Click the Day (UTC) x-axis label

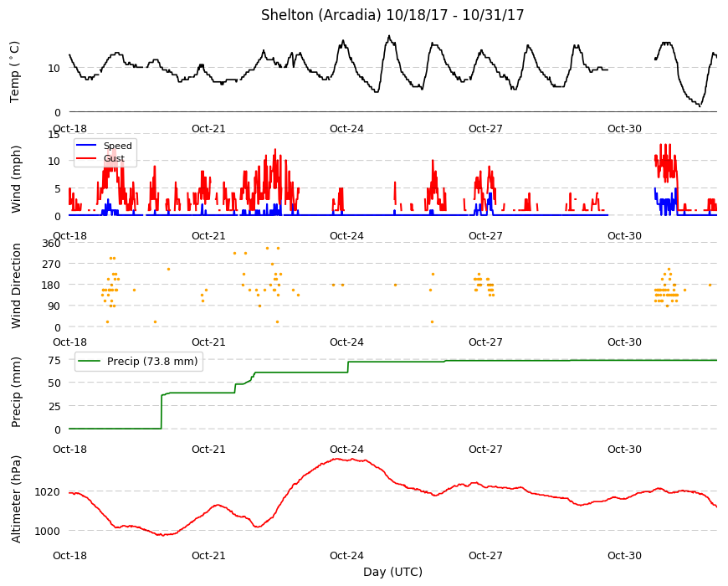pyautogui.click(x=392, y=572)
